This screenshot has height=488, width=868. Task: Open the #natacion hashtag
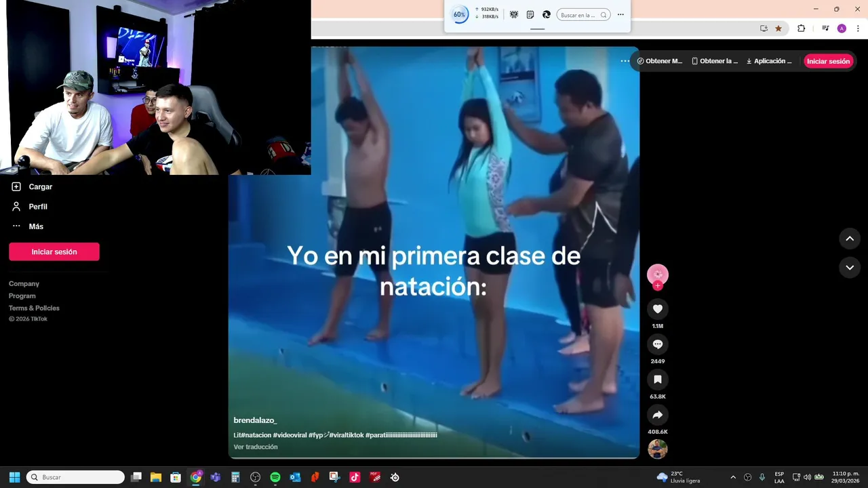click(256, 435)
